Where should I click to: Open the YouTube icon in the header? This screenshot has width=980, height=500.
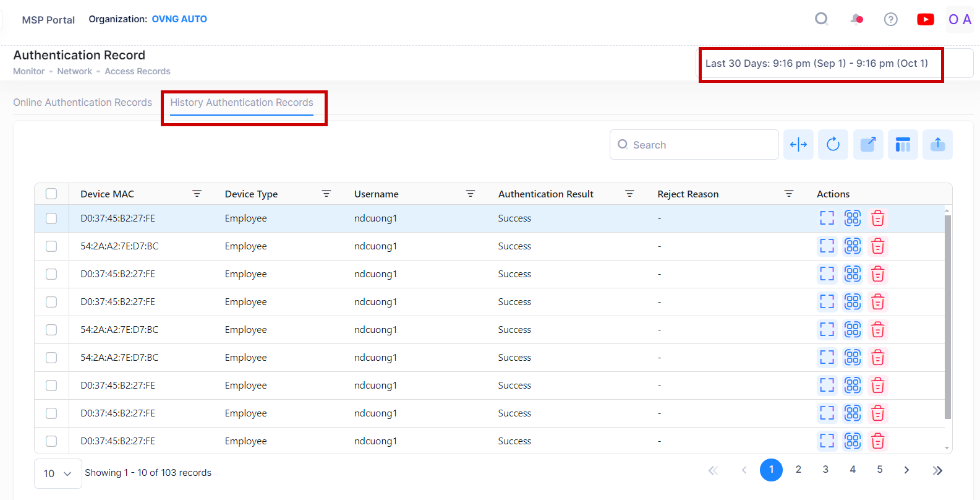(x=925, y=20)
